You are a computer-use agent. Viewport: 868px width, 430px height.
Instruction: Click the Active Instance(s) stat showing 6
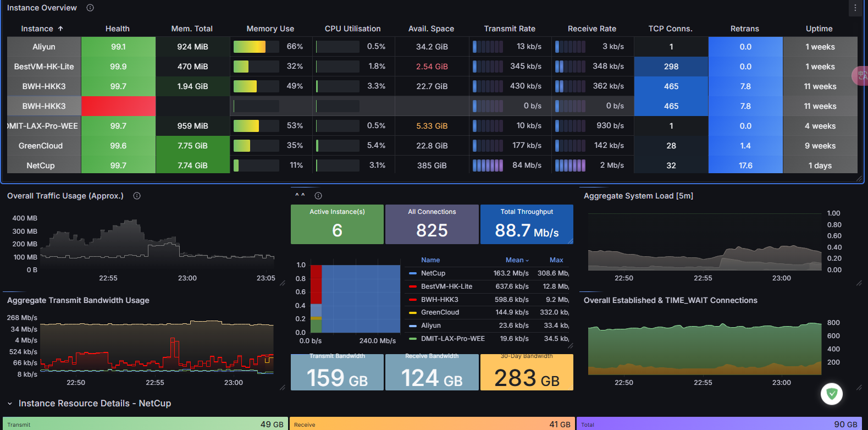[337, 224]
